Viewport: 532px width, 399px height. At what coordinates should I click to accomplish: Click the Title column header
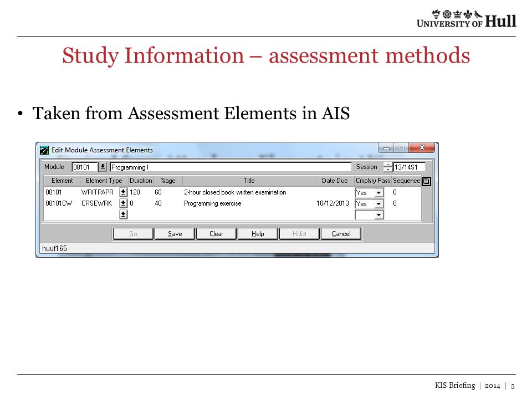coord(249,181)
